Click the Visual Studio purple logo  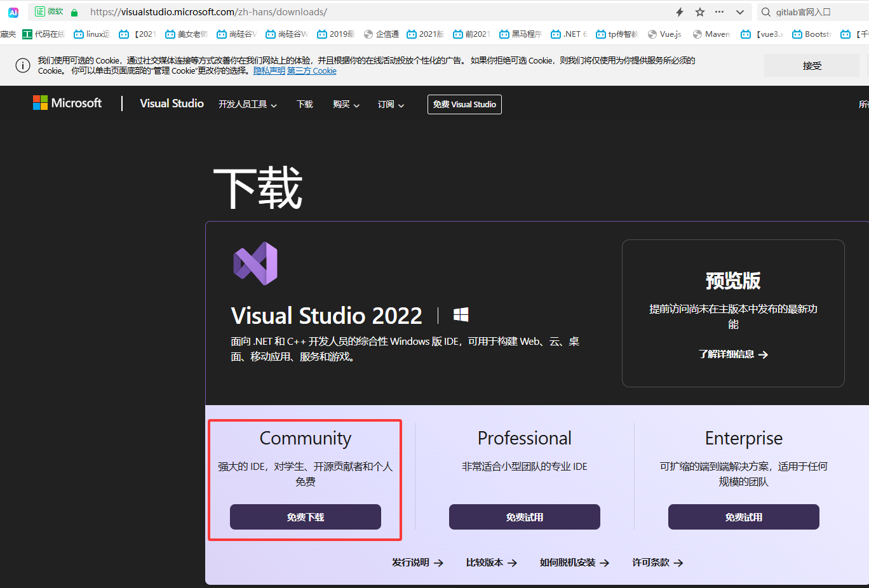[255, 263]
